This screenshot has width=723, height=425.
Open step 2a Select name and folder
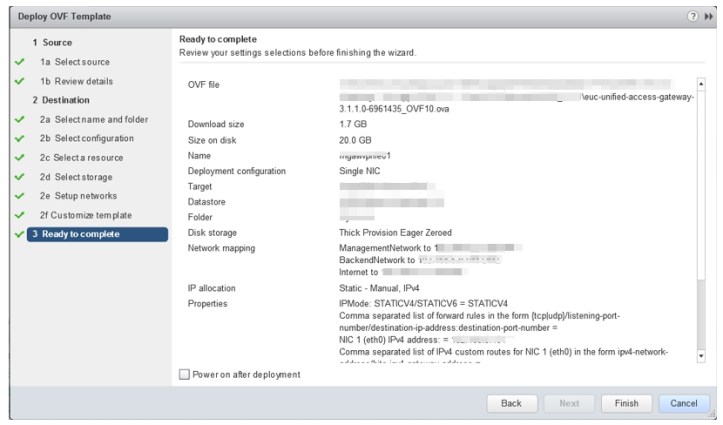[94, 120]
